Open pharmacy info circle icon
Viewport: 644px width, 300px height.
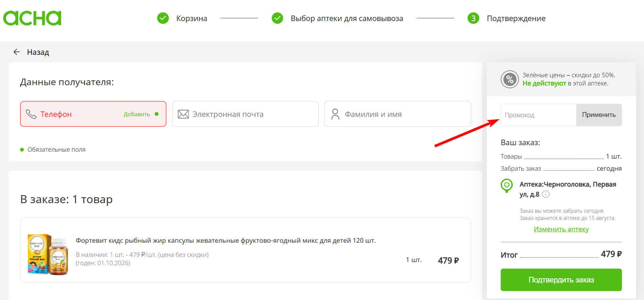pos(546,194)
